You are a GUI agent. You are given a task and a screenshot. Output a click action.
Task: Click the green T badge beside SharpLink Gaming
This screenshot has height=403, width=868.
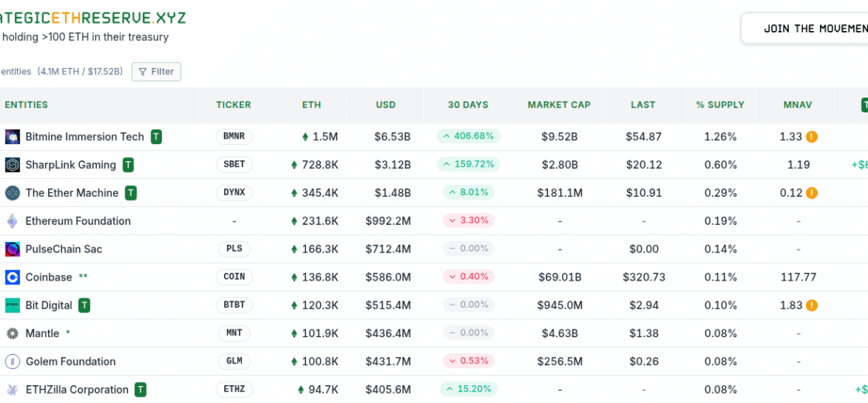click(x=129, y=165)
